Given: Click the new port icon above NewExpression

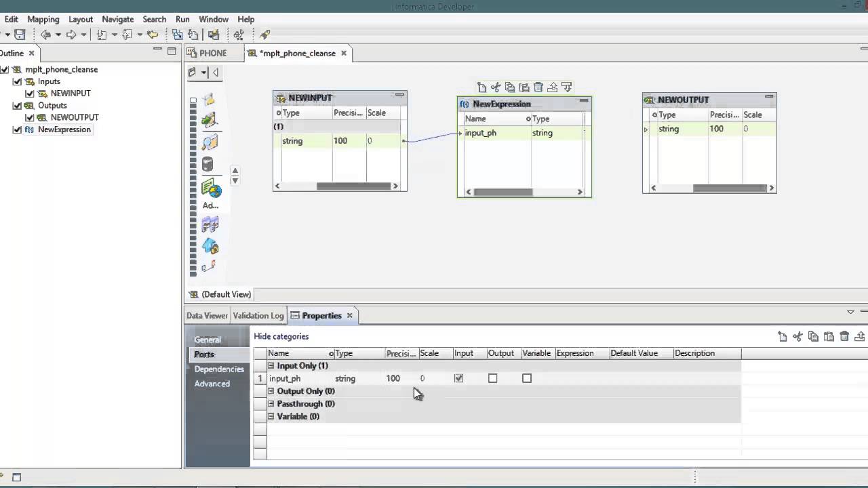Looking at the screenshot, I should 481,87.
